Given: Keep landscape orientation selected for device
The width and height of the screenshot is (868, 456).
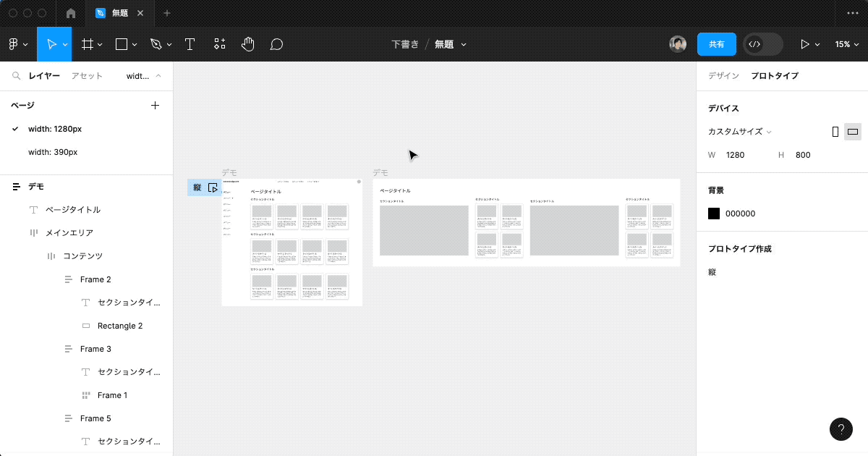Looking at the screenshot, I should pos(854,131).
